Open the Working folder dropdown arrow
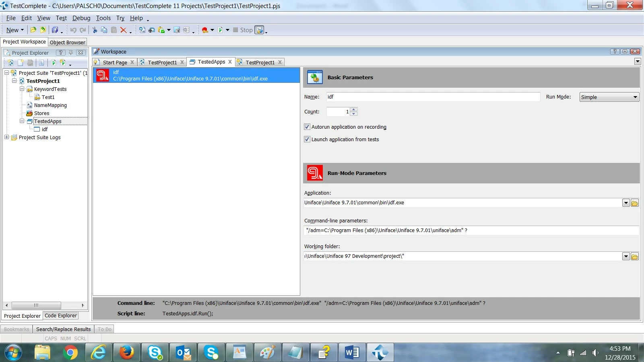Viewport: 644px width, 362px height. (x=626, y=257)
